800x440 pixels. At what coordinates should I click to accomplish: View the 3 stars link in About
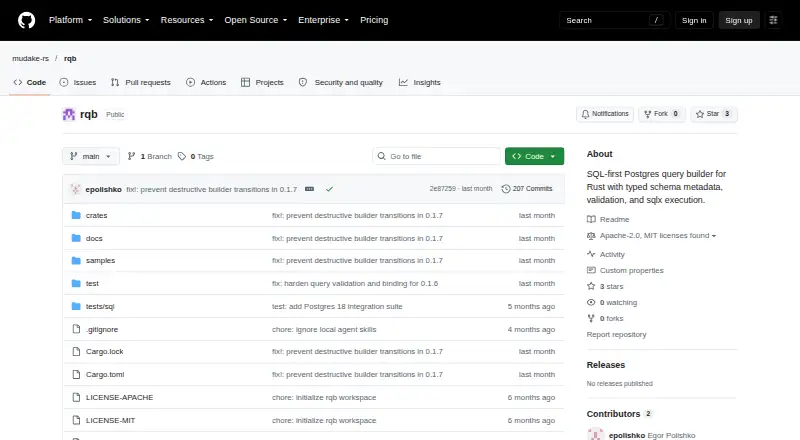pos(605,286)
